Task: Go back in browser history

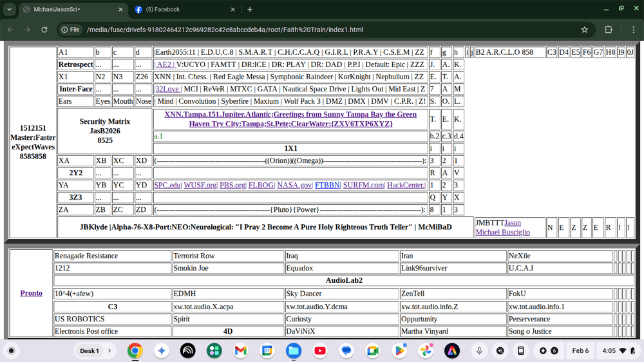Action: (11, 30)
